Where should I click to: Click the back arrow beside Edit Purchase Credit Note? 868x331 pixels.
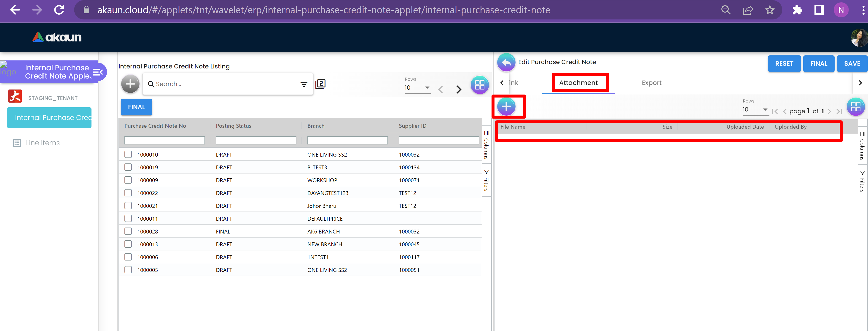506,62
